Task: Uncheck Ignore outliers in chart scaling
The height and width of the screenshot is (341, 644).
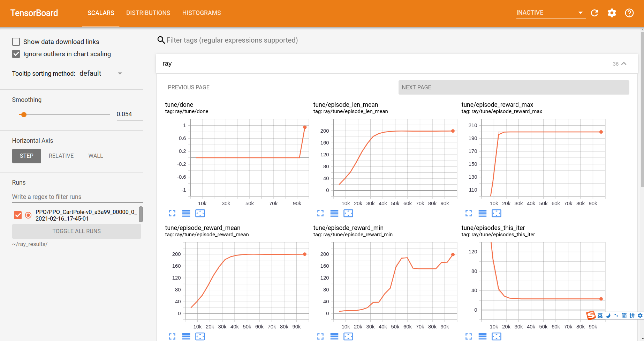Action: click(16, 54)
